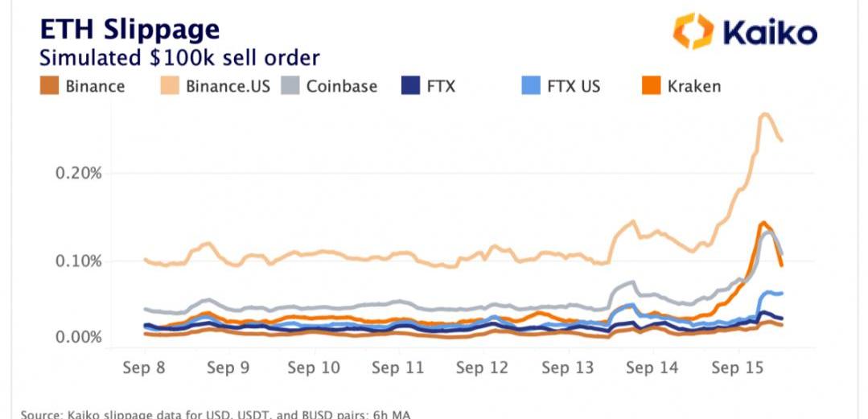The image size is (868, 419).
Task: Click the Sep 13 x-axis label
Action: click(566, 368)
